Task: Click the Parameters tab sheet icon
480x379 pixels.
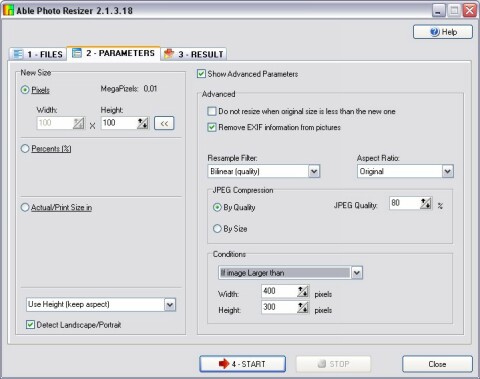Action: tap(77, 53)
